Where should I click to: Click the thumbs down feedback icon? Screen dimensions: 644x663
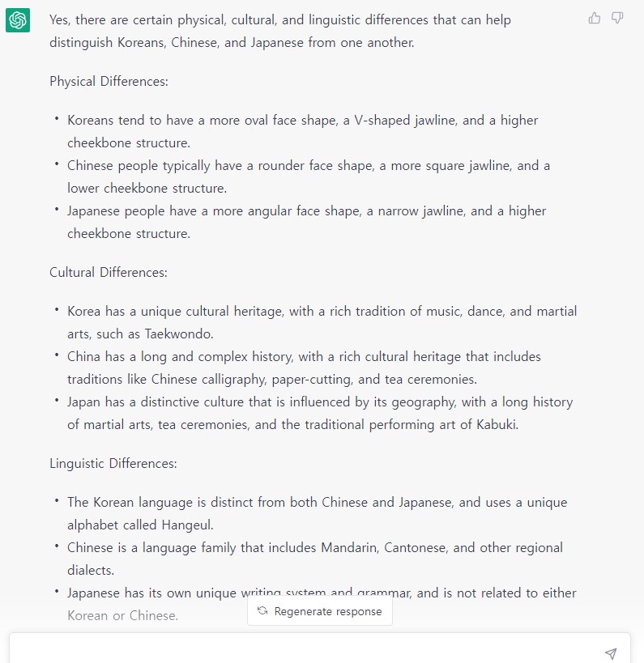[617, 18]
